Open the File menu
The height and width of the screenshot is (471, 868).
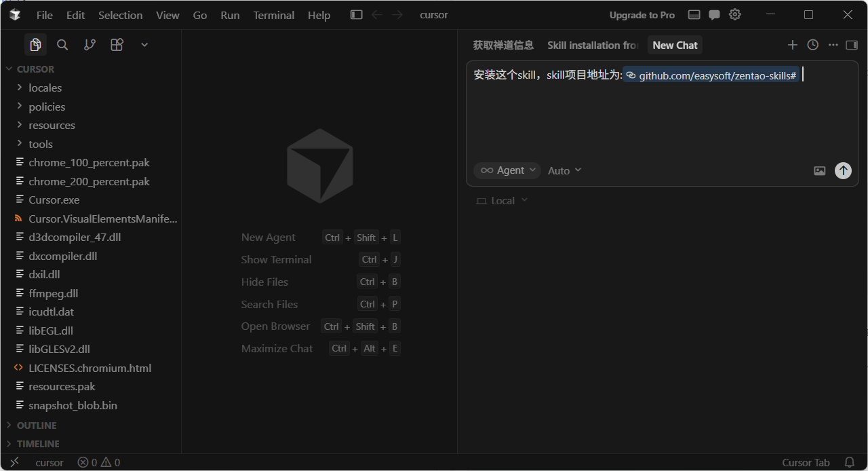(45, 15)
